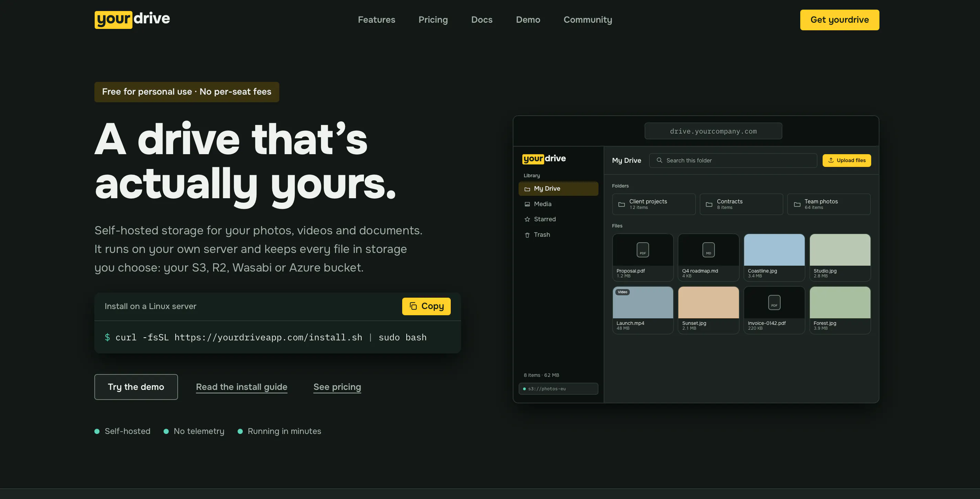Image resolution: width=980 pixels, height=499 pixels.
Task: Open the Features nav item
Action: tap(376, 20)
